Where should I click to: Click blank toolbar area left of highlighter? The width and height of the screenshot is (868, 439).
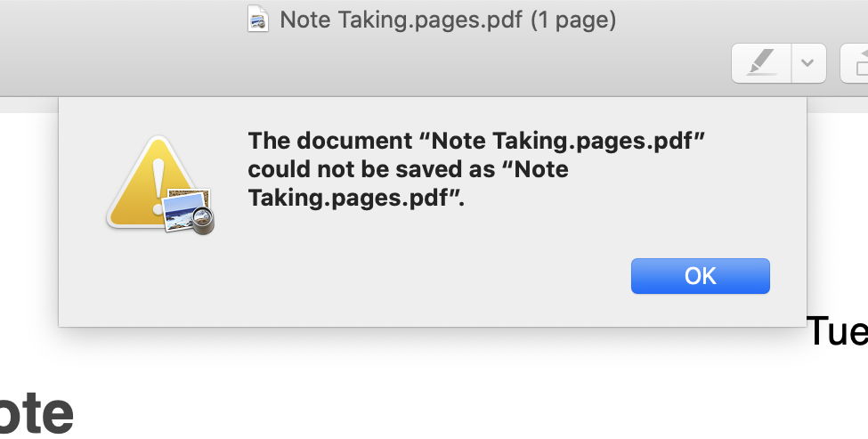[x=445, y=64]
